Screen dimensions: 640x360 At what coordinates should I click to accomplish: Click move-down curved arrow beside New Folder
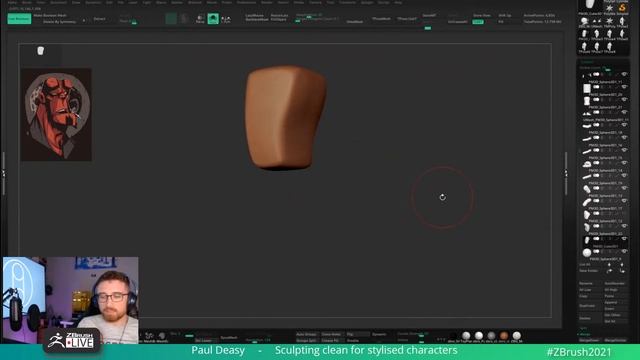pyautogui.click(x=622, y=271)
